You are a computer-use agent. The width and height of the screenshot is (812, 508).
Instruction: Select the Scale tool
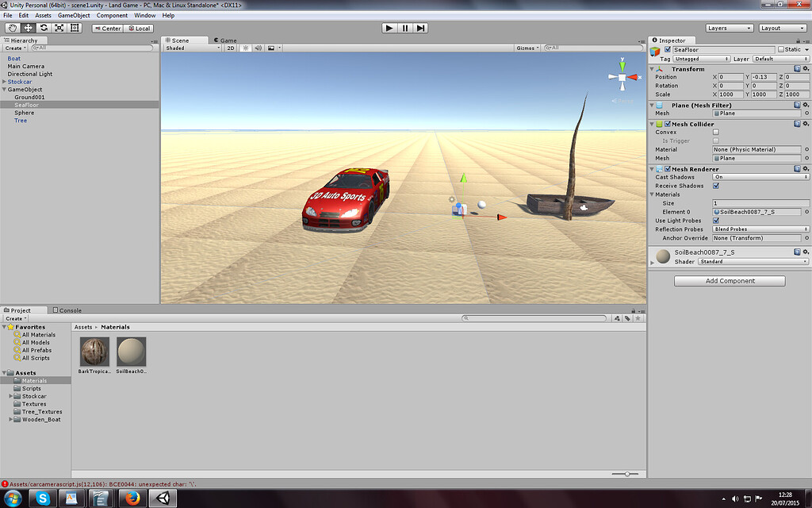point(58,28)
